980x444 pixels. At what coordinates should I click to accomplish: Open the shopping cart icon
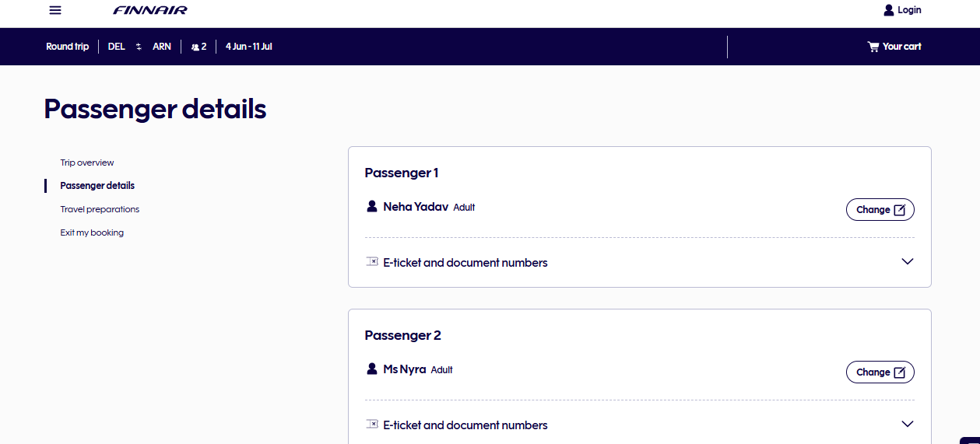tap(873, 47)
